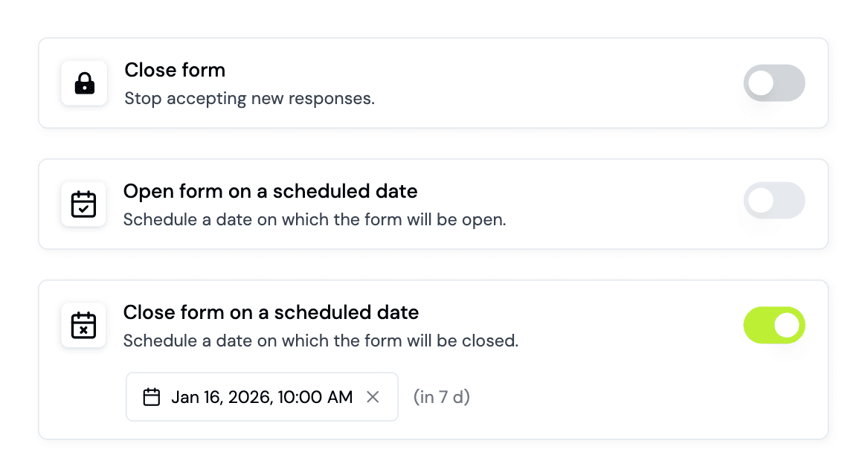Click the (in 7 d) countdown label
868x458 pixels.
pyautogui.click(x=442, y=397)
